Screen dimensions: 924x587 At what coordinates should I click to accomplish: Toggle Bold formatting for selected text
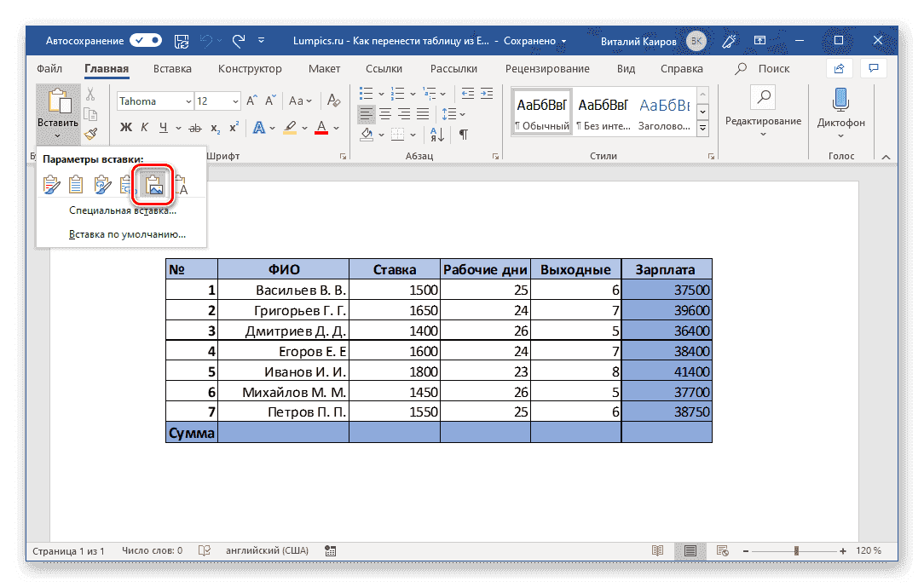point(126,126)
